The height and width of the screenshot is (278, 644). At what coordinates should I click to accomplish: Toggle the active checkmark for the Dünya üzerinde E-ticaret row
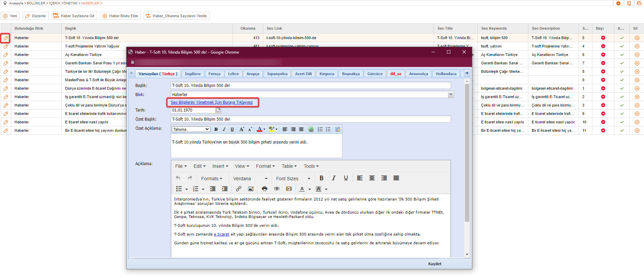click(622, 89)
